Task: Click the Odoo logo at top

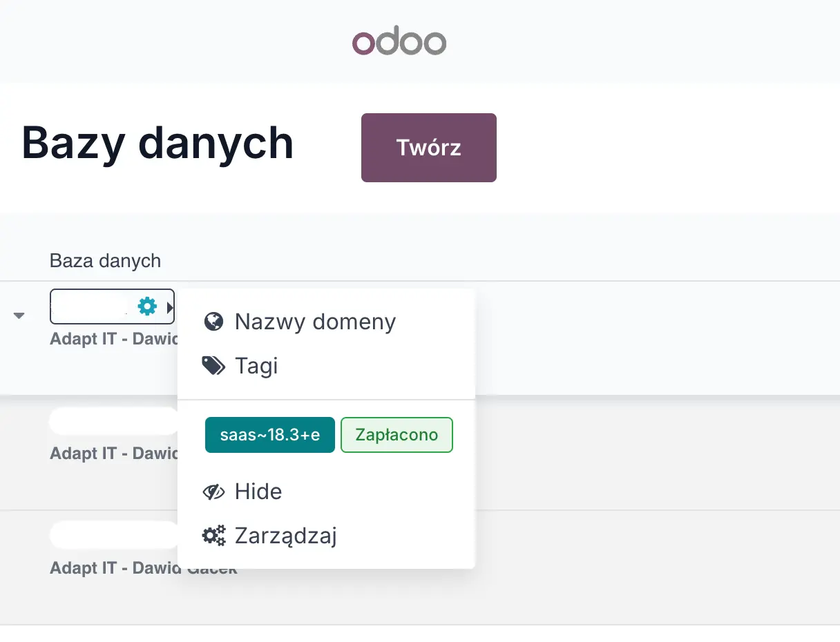Action: 399,43
